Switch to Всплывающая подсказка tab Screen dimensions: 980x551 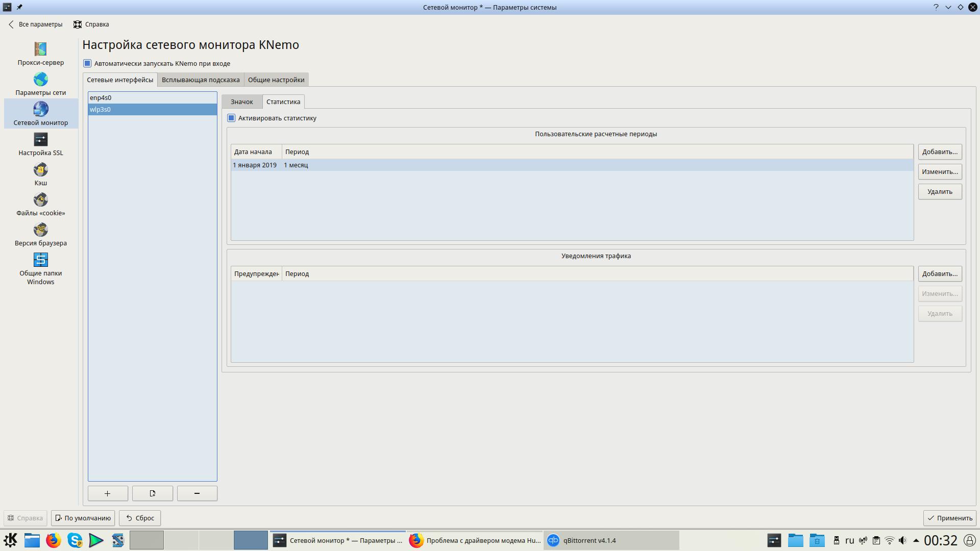click(201, 80)
